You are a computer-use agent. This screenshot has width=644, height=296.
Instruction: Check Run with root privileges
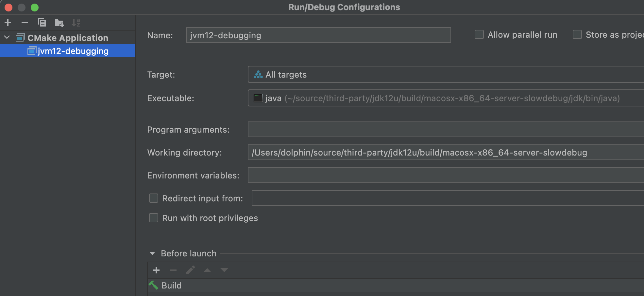tap(154, 218)
